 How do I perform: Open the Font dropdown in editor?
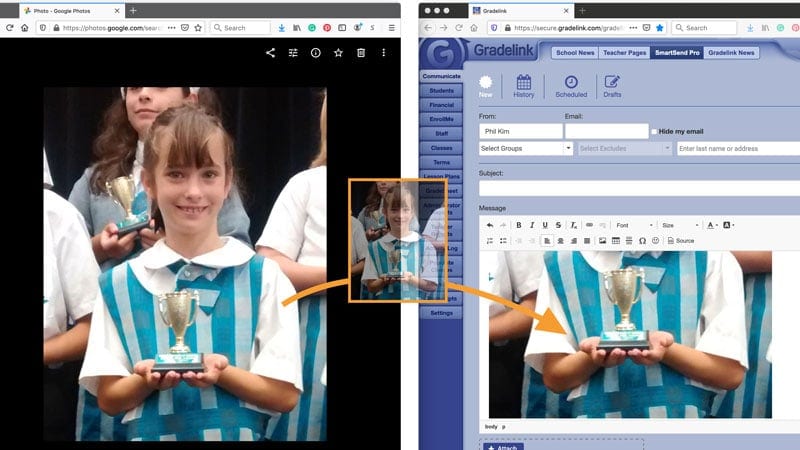pos(634,225)
